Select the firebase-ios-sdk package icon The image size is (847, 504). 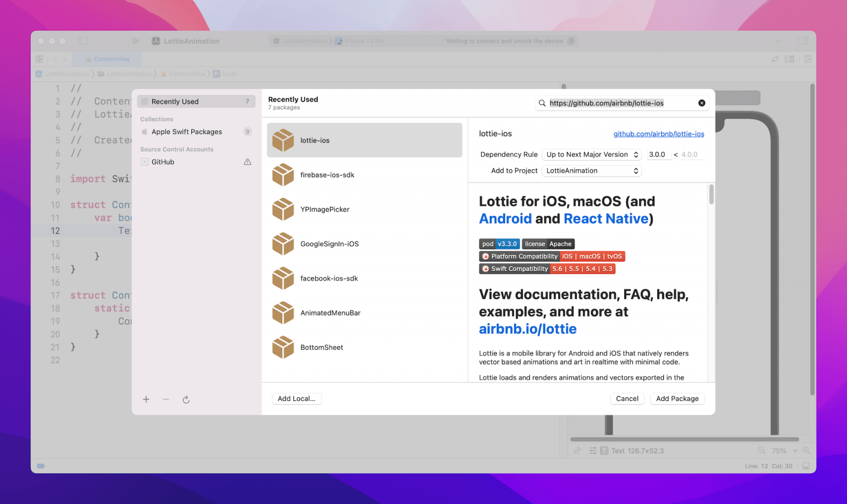[x=283, y=175]
